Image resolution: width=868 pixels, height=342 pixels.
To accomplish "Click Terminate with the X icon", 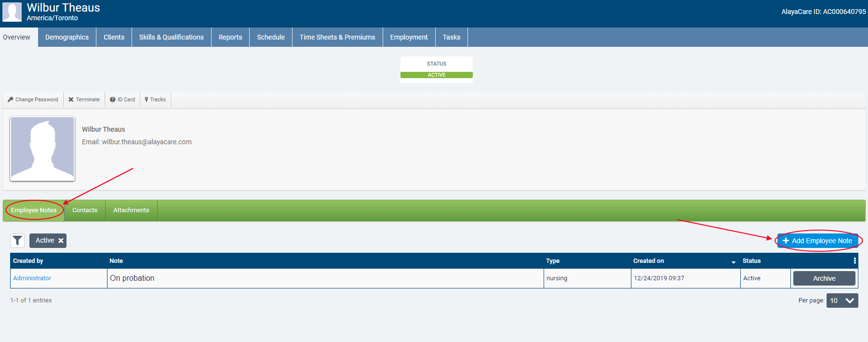I will pos(84,99).
